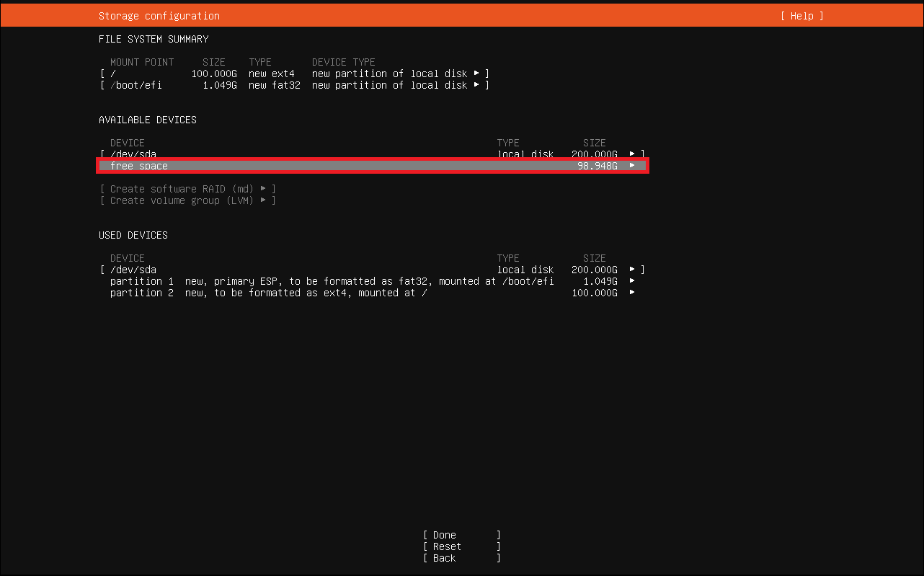Select the "partition 2" label

pos(142,293)
